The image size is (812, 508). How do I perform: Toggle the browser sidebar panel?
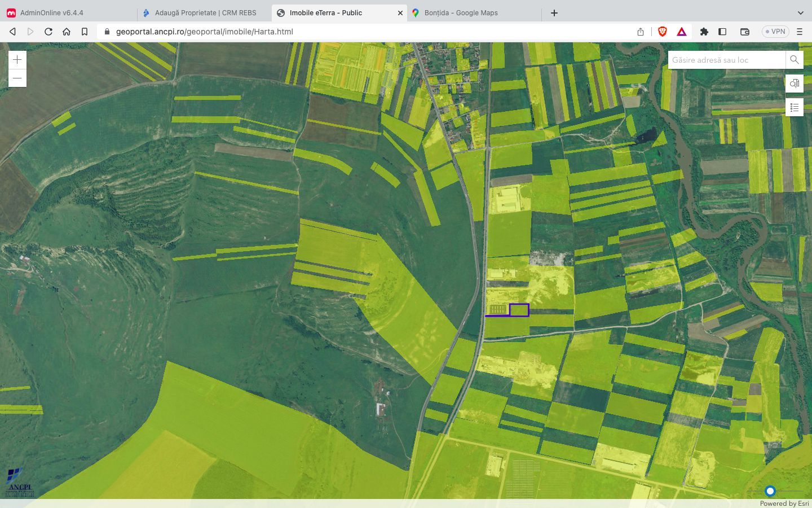click(722, 32)
